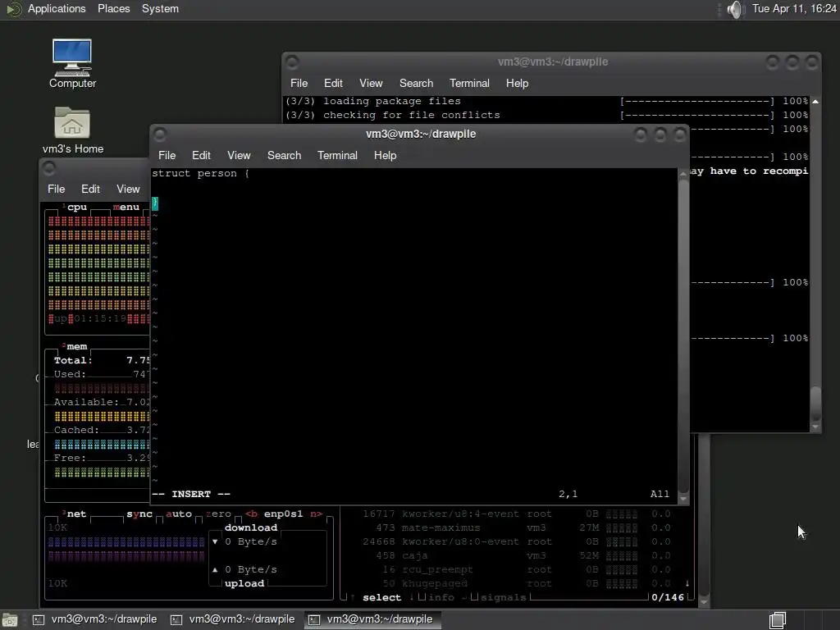Viewport: 840px width, 630px height.
Task: Open the Computer desktop icon
Action: (x=72, y=63)
